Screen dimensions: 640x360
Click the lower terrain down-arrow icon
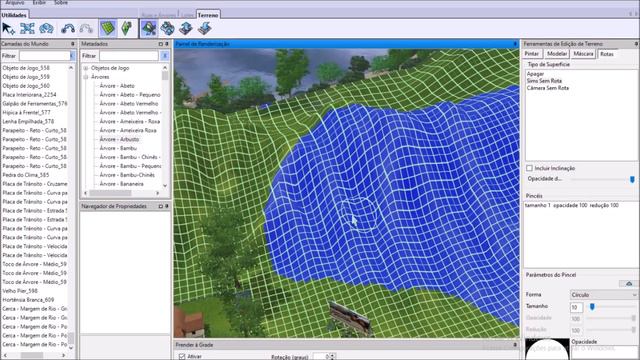pos(204,28)
